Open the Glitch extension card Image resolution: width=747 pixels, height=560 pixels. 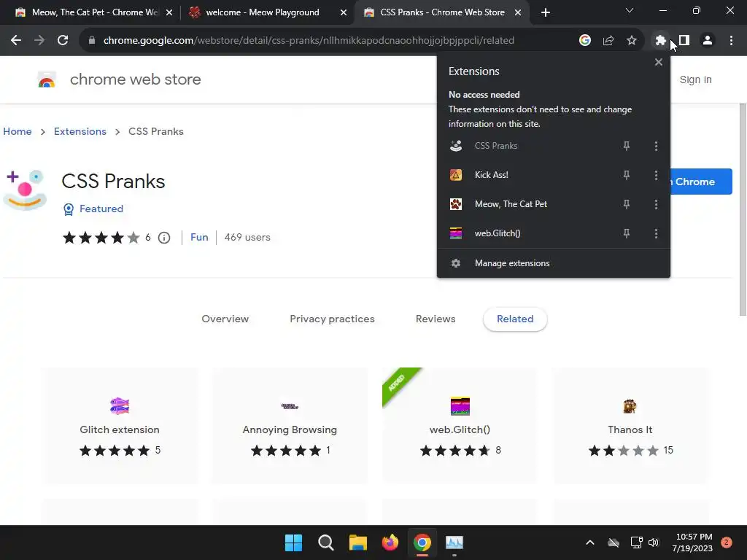click(120, 425)
